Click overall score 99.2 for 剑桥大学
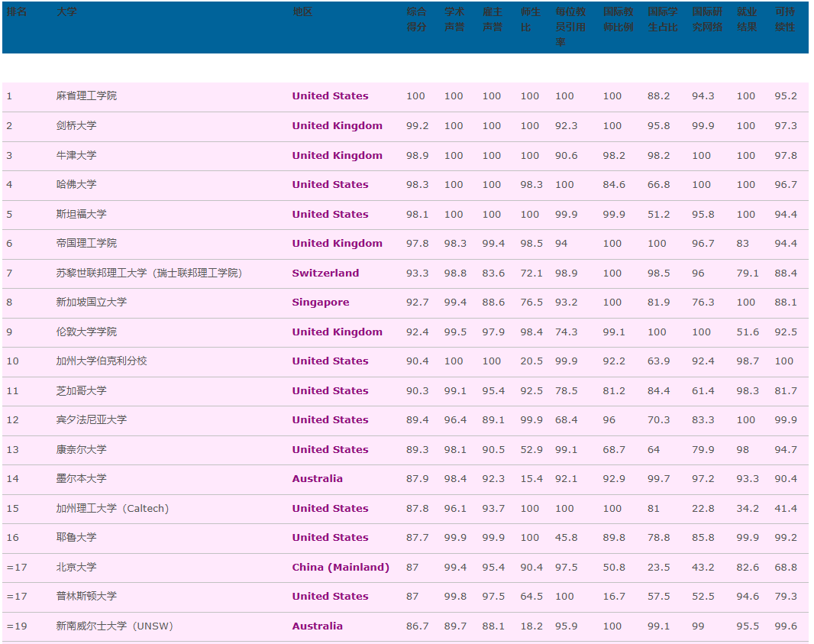Screen dimensions: 814x644 click(x=418, y=126)
